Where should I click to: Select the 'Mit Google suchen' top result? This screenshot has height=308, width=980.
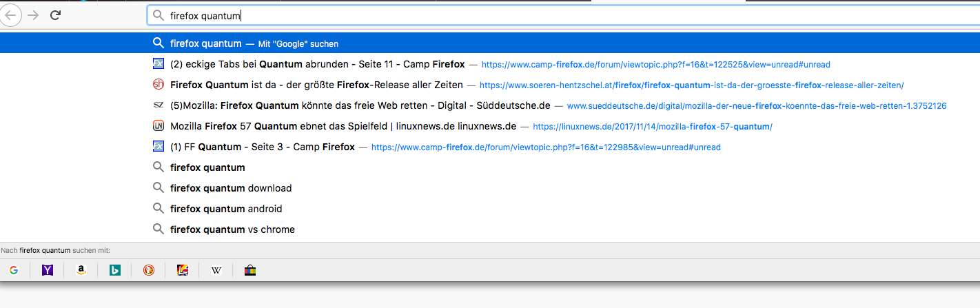click(254, 43)
